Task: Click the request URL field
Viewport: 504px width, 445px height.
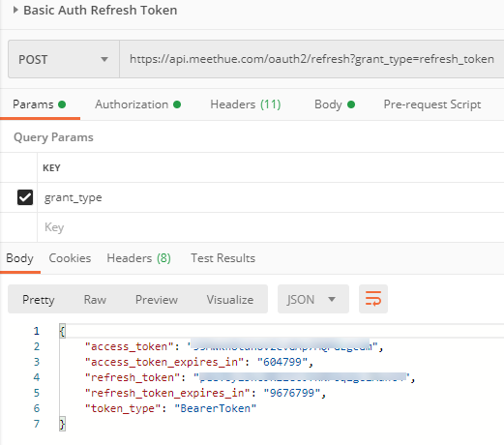Action: click(x=311, y=59)
